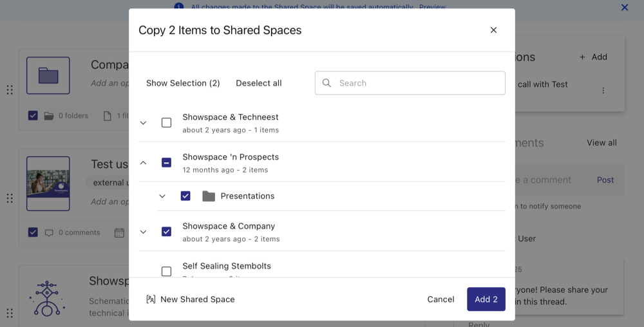Focus the Search input field

click(410, 83)
